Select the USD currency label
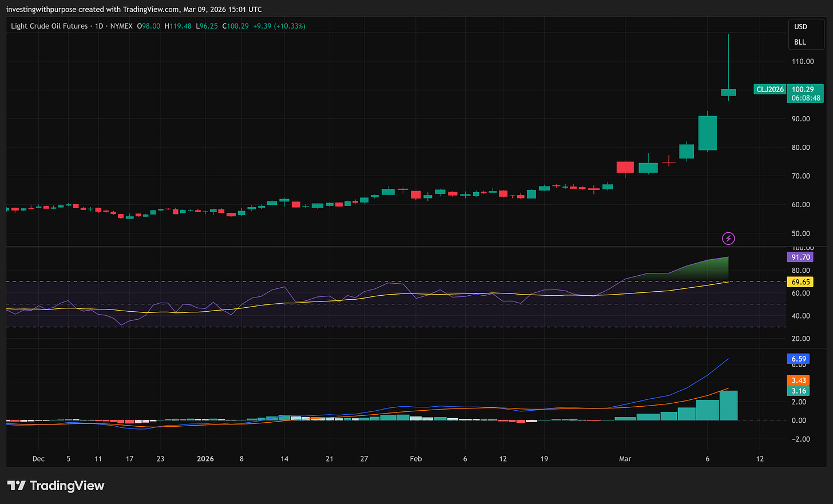 click(x=800, y=27)
